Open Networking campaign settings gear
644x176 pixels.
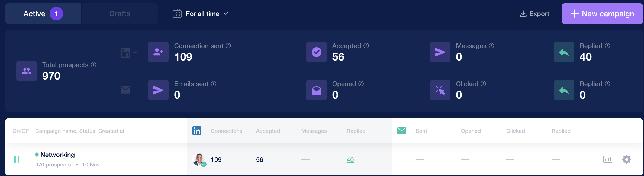coord(627,159)
